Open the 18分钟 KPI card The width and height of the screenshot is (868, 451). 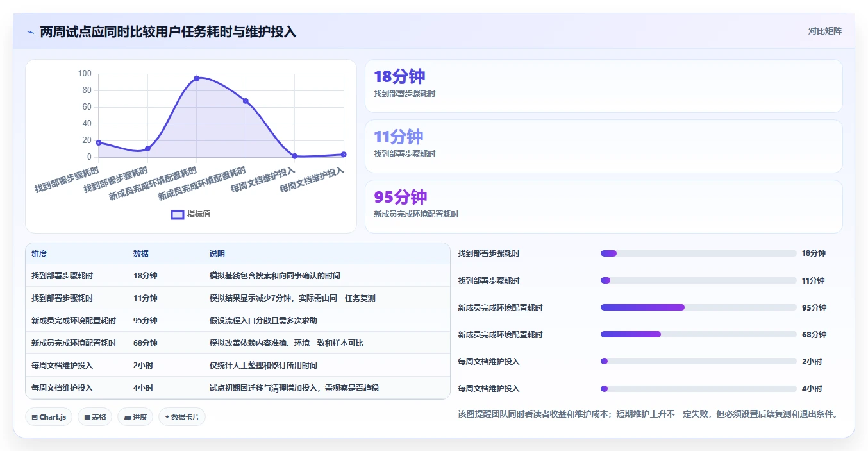click(603, 86)
